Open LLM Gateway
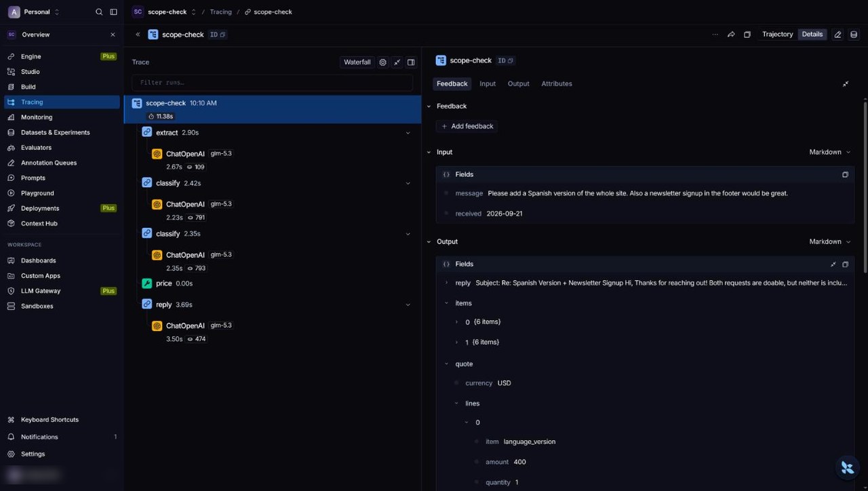This screenshot has width=868, height=491. [x=62, y=291]
